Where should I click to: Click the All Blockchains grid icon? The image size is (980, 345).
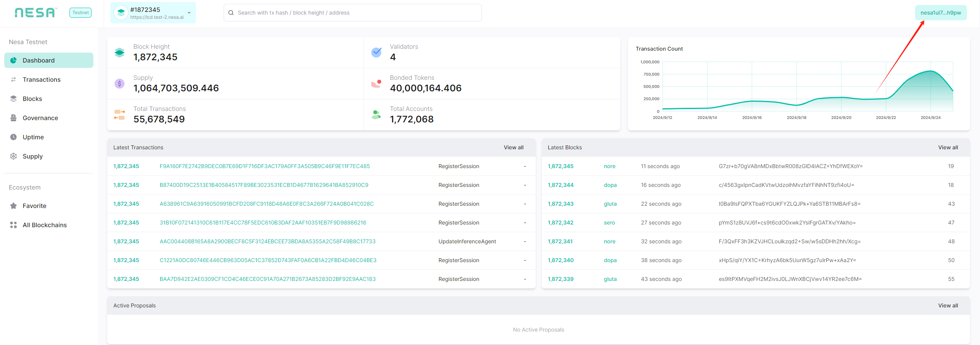pyautogui.click(x=13, y=225)
